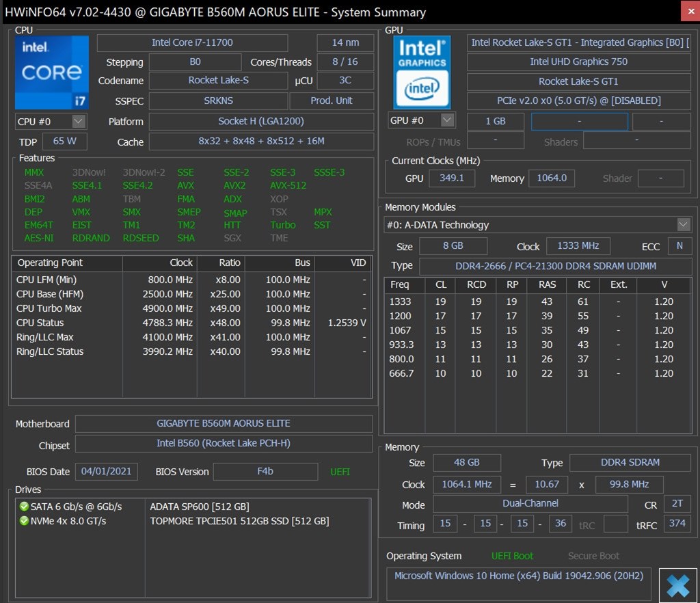Click the red close button on the title bar
Image resolution: width=700 pixels, height=603 pixels.
tap(690, 11)
